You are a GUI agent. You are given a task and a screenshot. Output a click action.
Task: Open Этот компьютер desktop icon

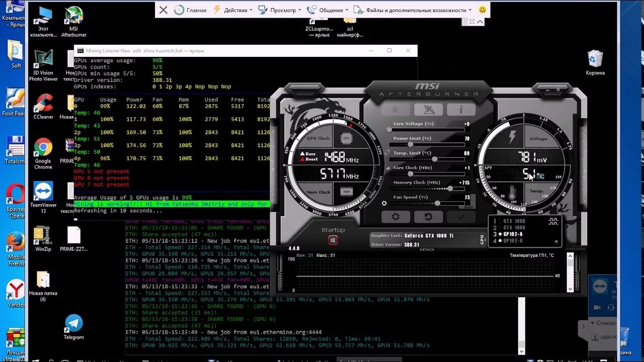[x=43, y=22]
